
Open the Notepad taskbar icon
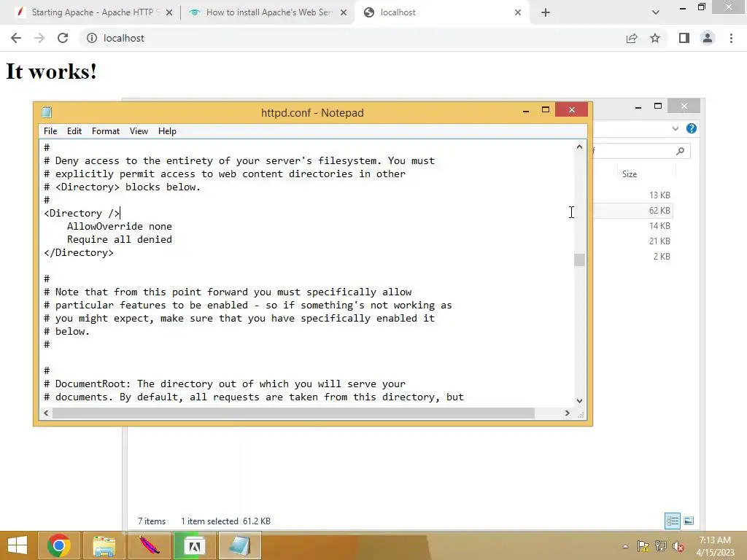[240, 545]
